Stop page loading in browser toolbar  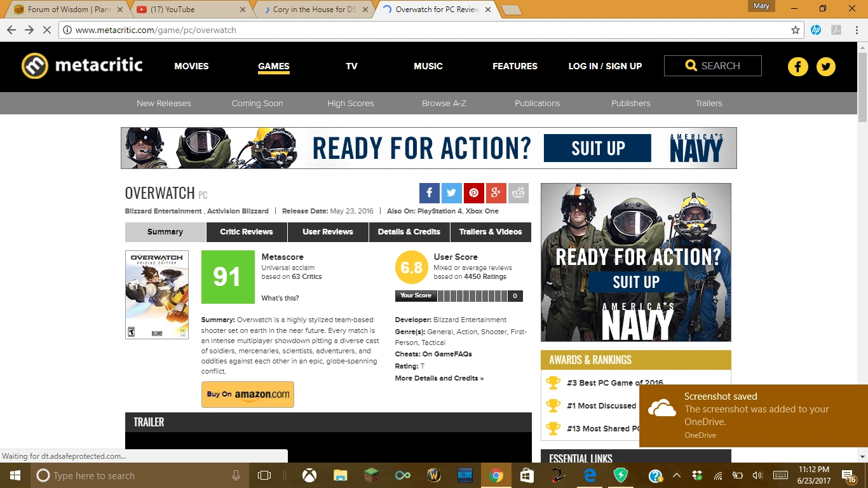coord(48,30)
